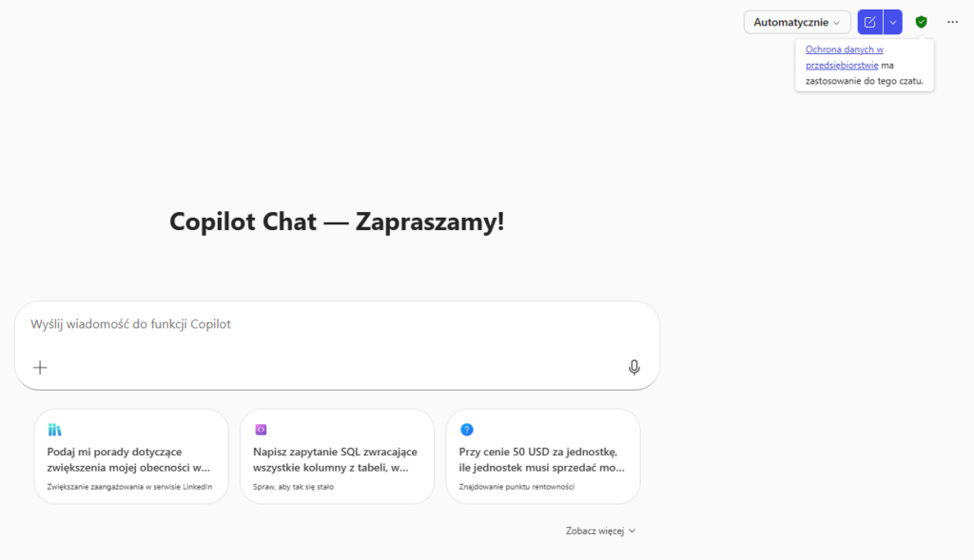
Task: Start a new chat with the pencil icon
Action: [869, 21]
